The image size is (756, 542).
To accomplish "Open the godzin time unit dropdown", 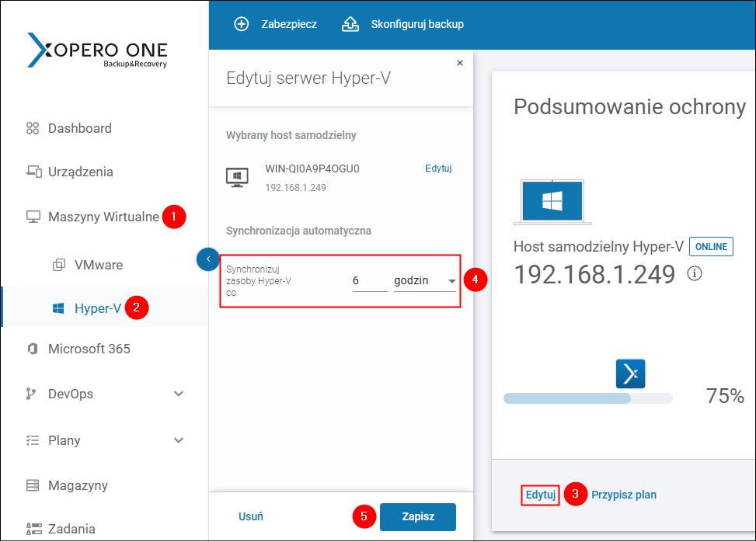I will [425, 281].
